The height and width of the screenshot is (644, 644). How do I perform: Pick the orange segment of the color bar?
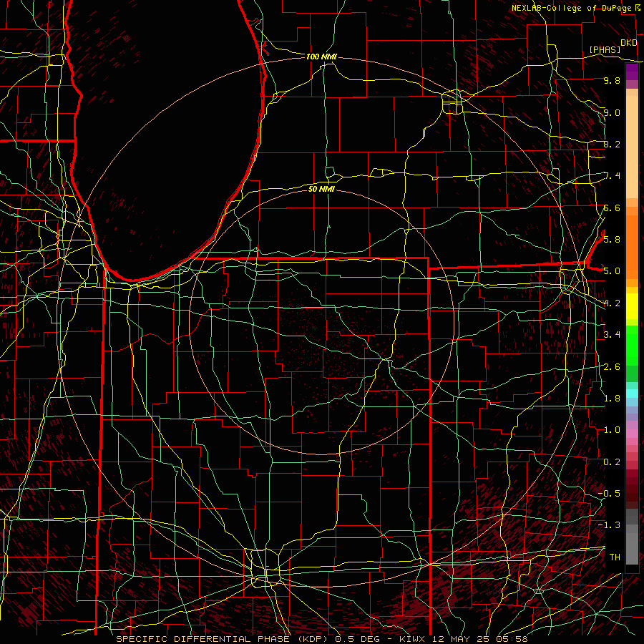click(x=632, y=247)
